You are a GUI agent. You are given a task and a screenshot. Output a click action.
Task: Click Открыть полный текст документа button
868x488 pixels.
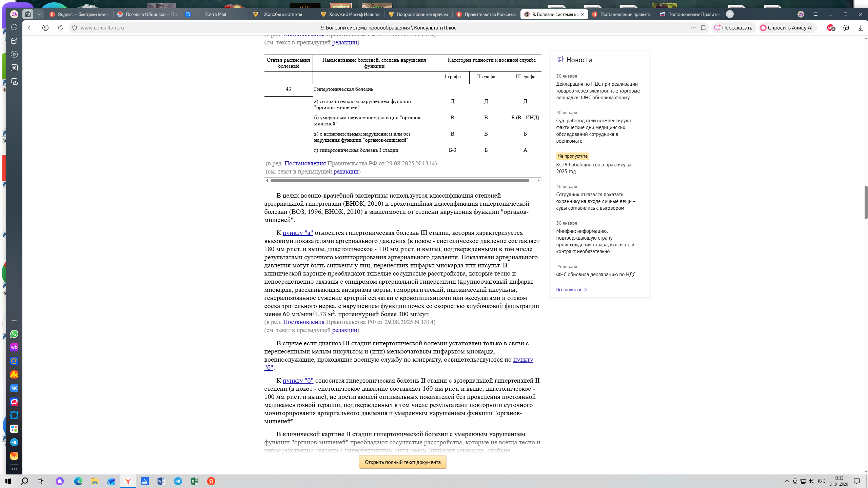click(402, 462)
